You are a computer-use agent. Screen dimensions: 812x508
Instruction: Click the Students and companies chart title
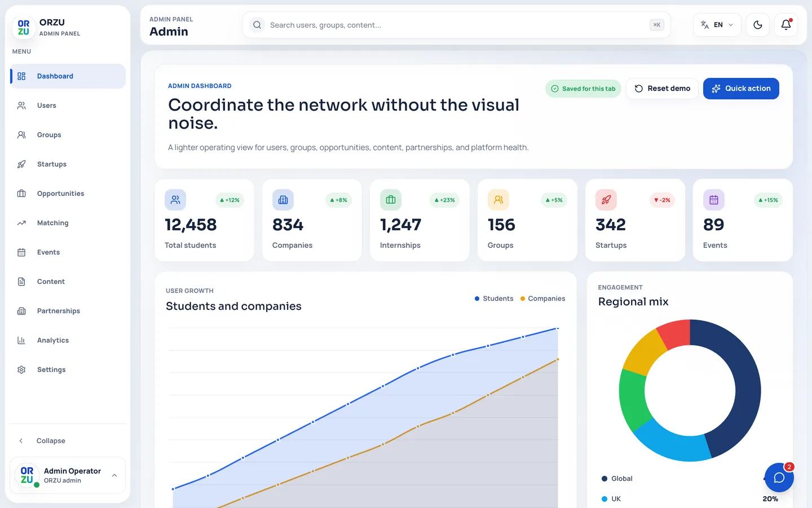(233, 306)
